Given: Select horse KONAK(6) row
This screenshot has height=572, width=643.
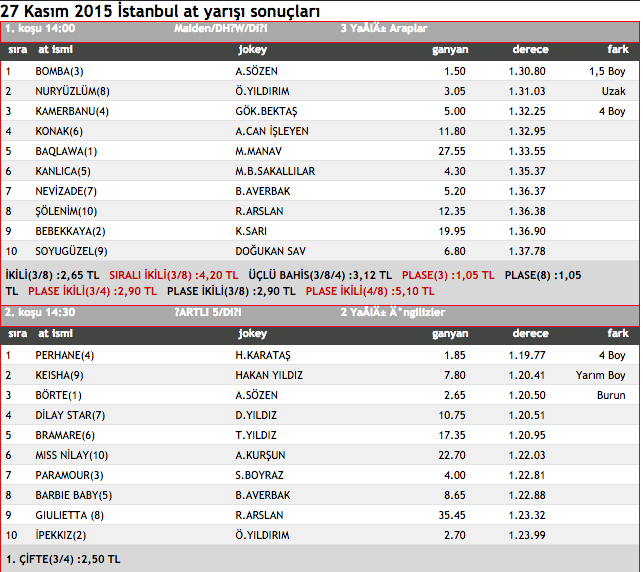Looking at the screenshot, I should pyautogui.click(x=59, y=131).
